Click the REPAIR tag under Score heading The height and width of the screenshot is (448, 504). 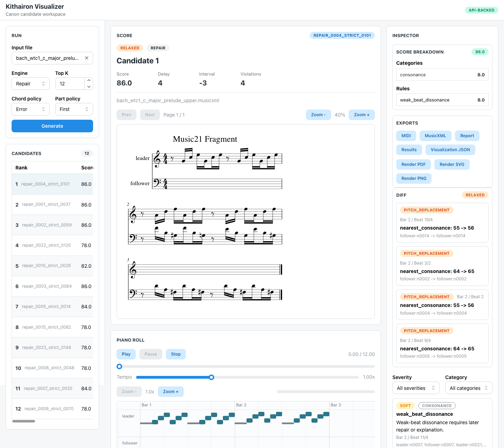pos(158,48)
